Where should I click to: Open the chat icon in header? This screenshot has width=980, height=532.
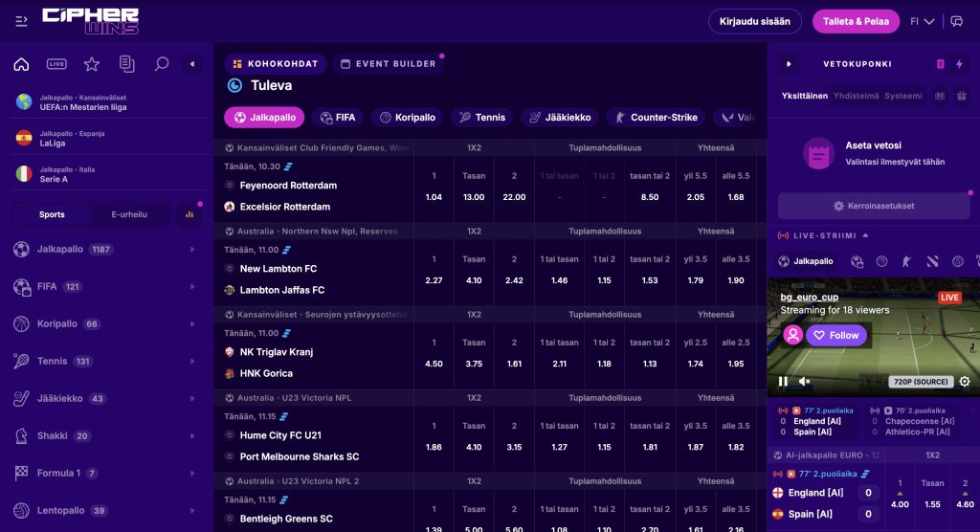(956, 21)
